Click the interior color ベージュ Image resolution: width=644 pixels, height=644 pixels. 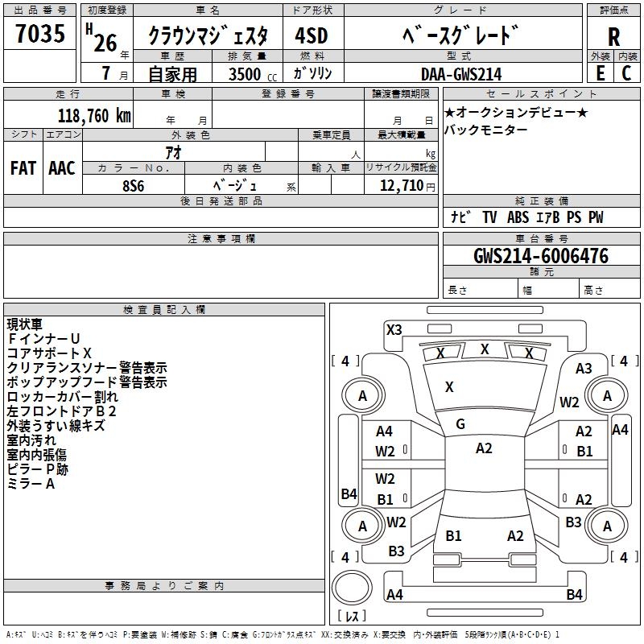pos(235,186)
